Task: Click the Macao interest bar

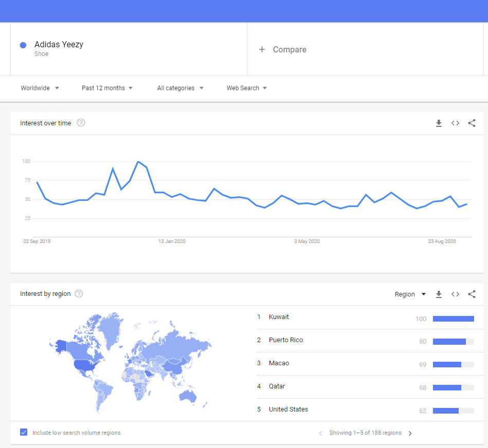Action: coord(453,365)
